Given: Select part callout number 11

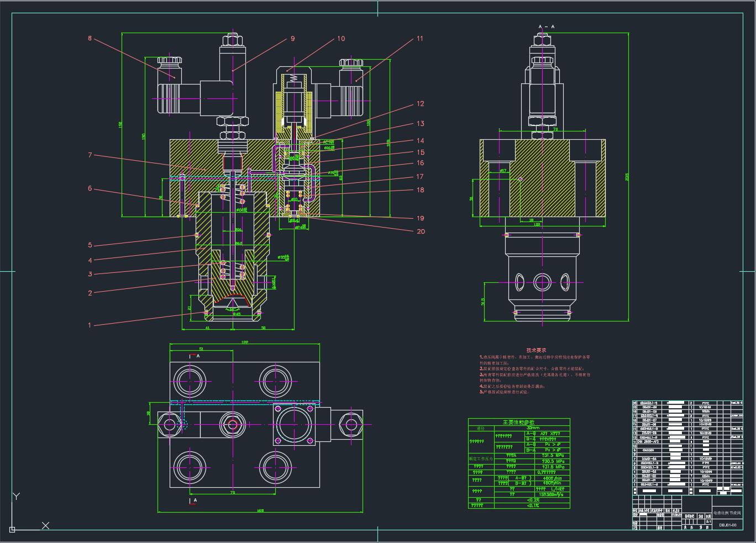Looking at the screenshot, I should pyautogui.click(x=420, y=39).
